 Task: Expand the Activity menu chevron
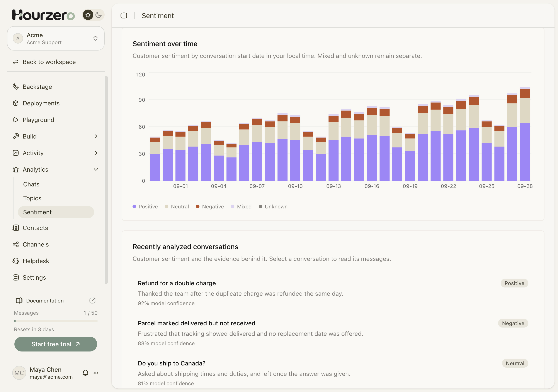[96, 153]
